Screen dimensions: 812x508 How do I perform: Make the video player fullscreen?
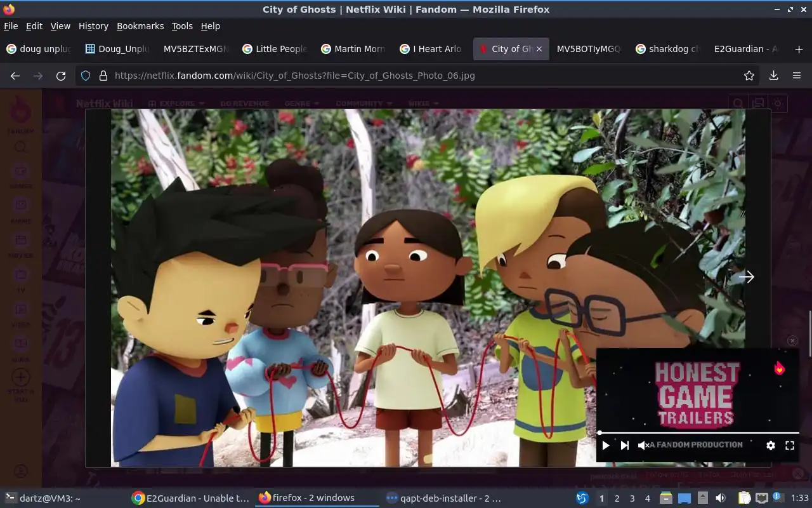tap(790, 446)
